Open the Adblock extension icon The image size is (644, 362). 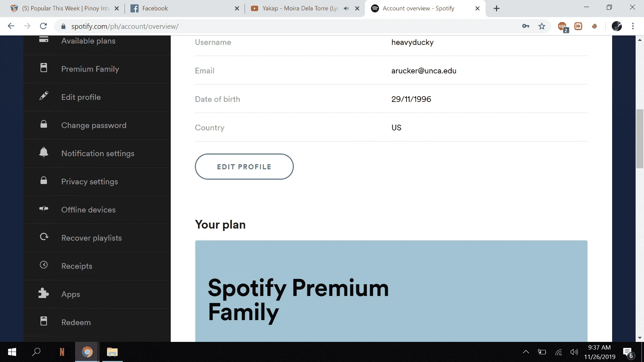[563, 27]
